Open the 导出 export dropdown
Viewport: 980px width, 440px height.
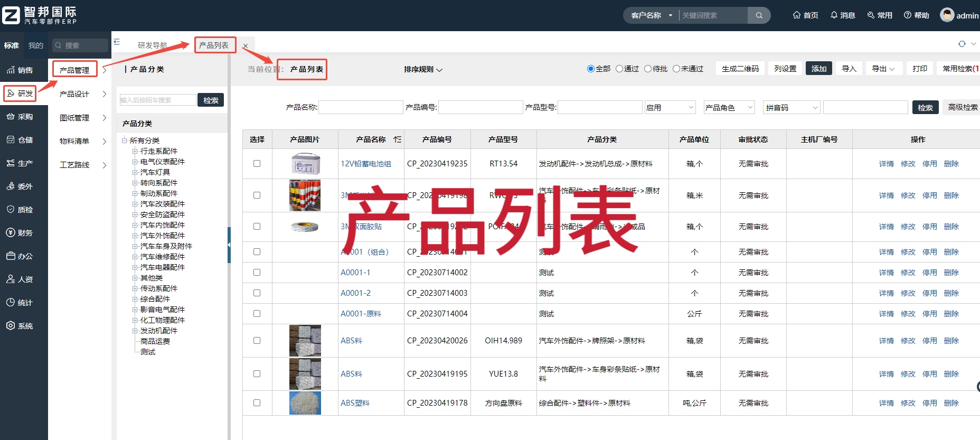883,69
